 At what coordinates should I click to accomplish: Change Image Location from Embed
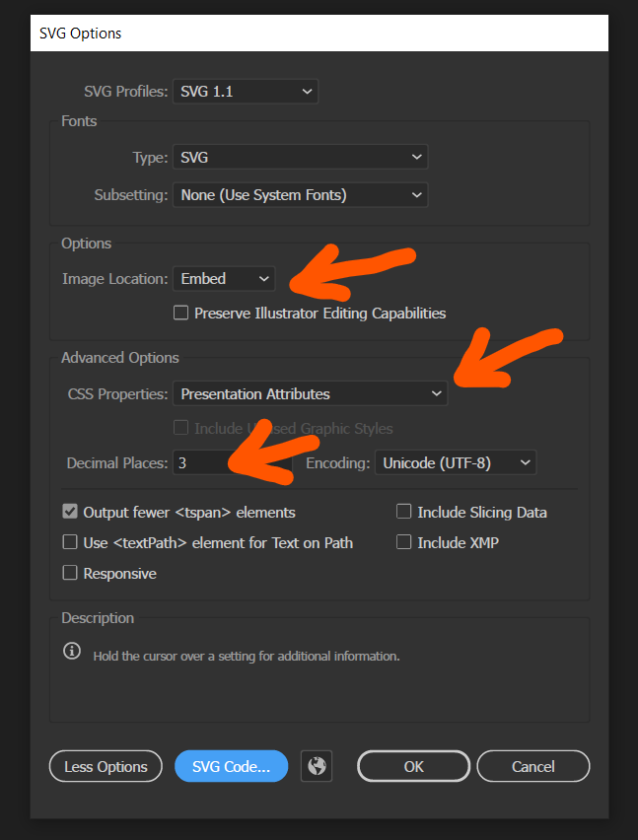point(224,279)
